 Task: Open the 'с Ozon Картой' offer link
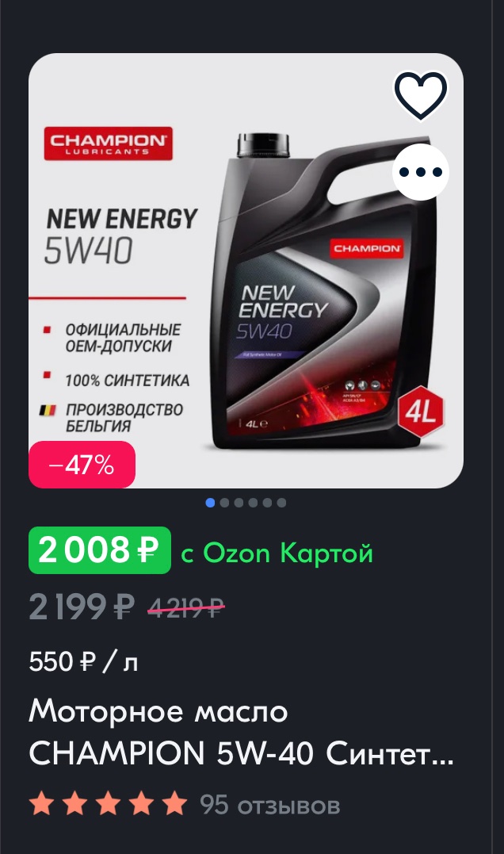tap(277, 553)
